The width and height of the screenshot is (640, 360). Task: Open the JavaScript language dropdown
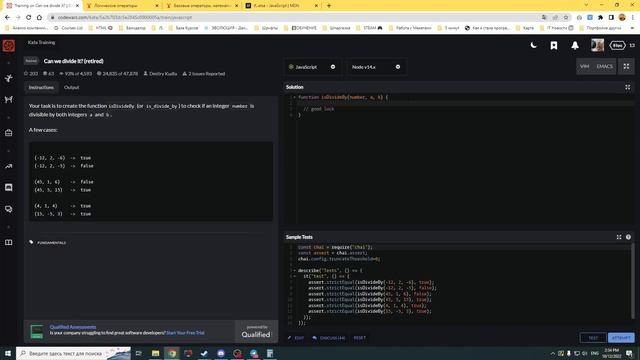(x=312, y=67)
